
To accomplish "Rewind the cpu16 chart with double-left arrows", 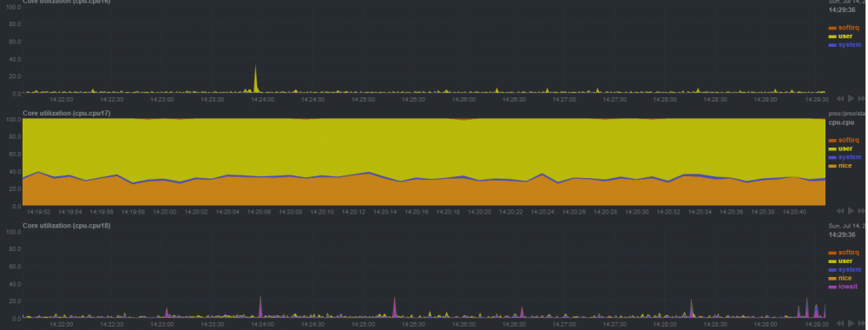I will [839, 98].
